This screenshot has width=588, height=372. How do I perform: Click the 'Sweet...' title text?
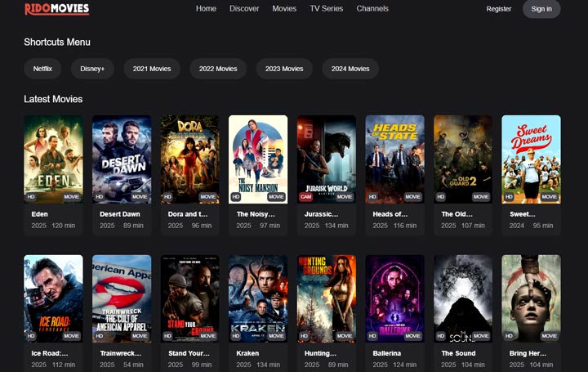[523, 214]
